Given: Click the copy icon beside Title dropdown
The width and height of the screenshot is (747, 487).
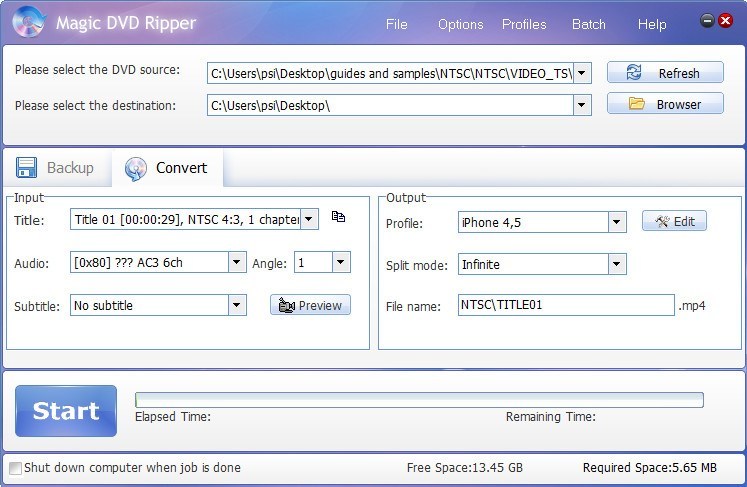Looking at the screenshot, I should point(338,217).
